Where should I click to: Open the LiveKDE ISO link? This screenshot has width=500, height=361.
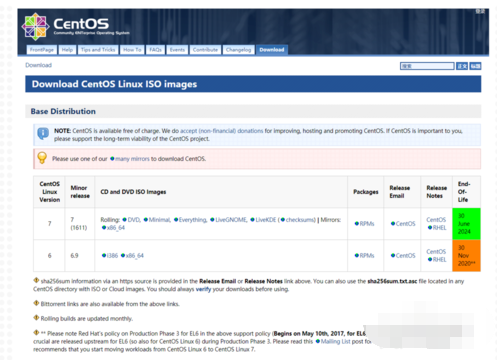[x=263, y=220]
